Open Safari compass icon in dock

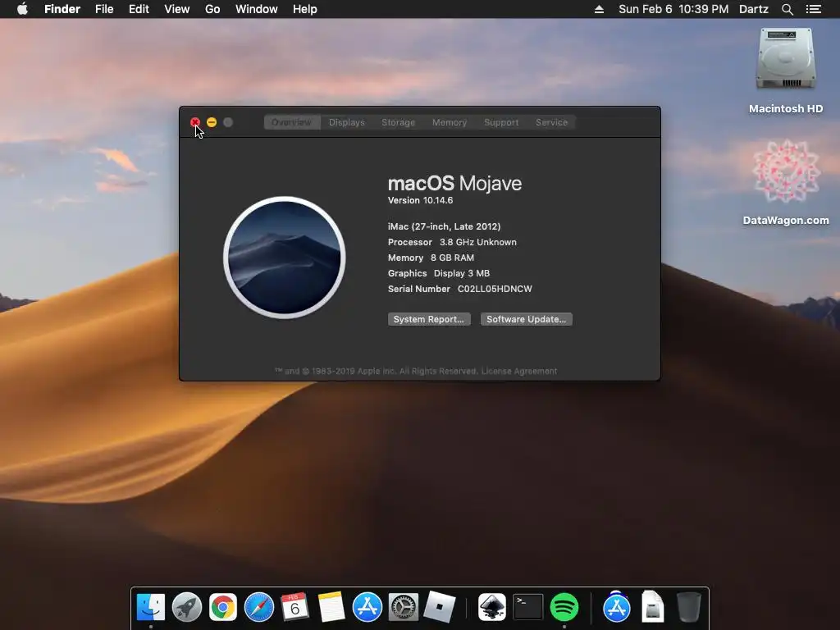(259, 607)
